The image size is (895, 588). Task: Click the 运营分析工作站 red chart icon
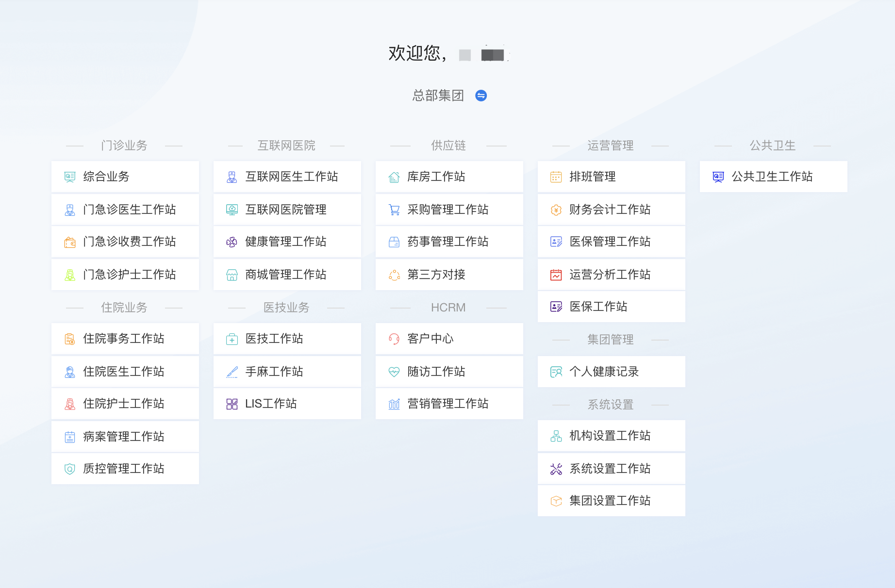point(556,275)
